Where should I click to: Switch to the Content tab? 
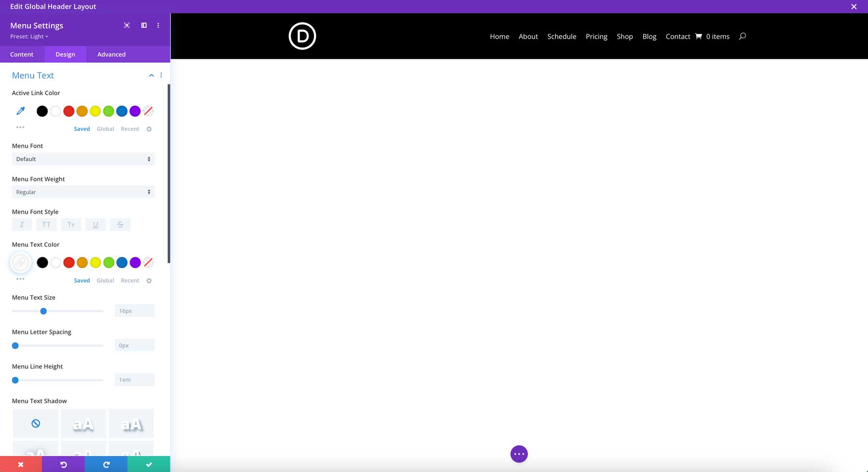click(22, 54)
